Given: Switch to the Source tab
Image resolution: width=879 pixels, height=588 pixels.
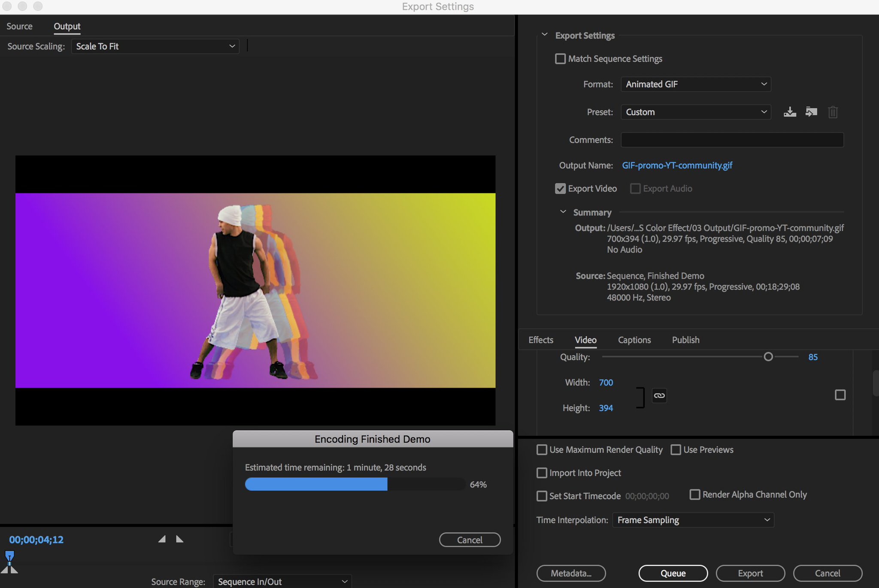Looking at the screenshot, I should 19,26.
